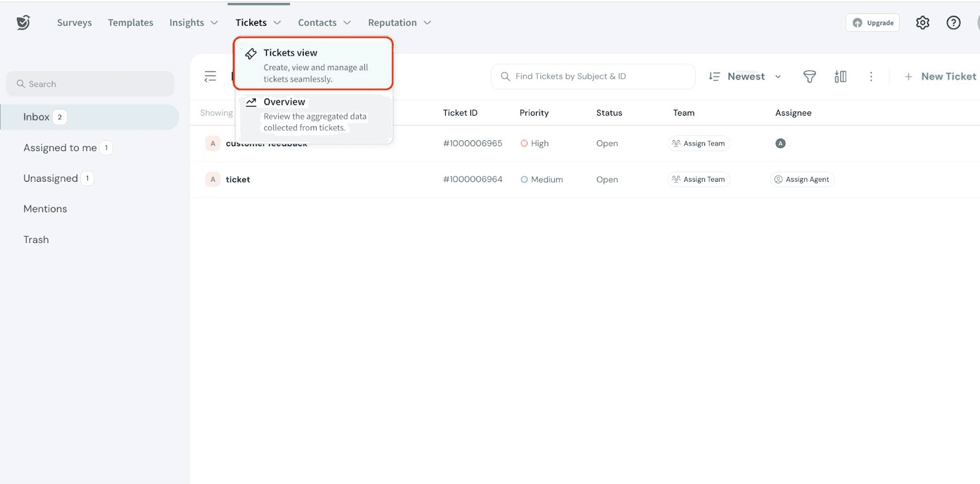Click the New Ticket button
Screen dimensions: 980x484
coord(940,76)
